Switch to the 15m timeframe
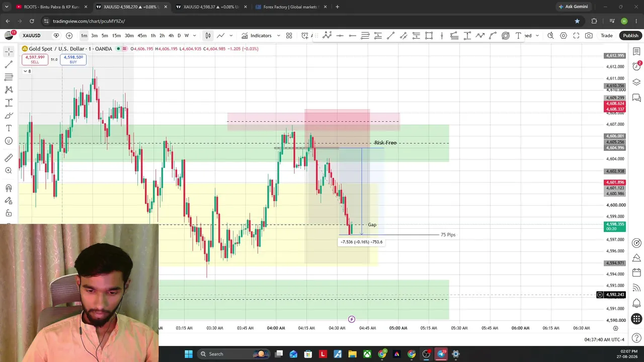Screen dimensions: 644x362 point(116,36)
